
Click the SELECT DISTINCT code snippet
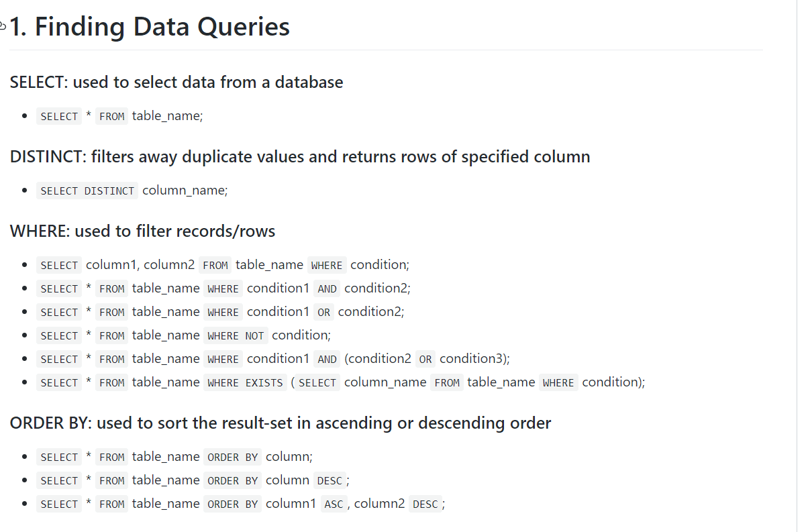pyautogui.click(x=87, y=191)
